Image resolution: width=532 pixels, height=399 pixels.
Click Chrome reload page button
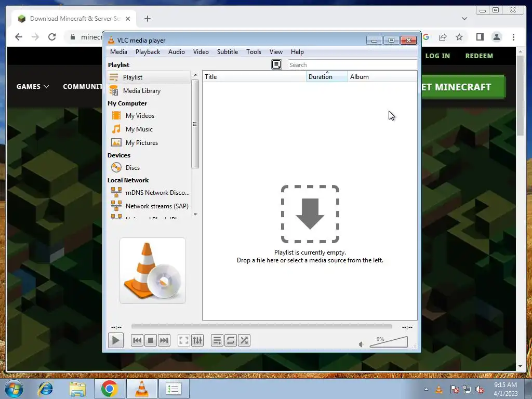[x=52, y=37]
